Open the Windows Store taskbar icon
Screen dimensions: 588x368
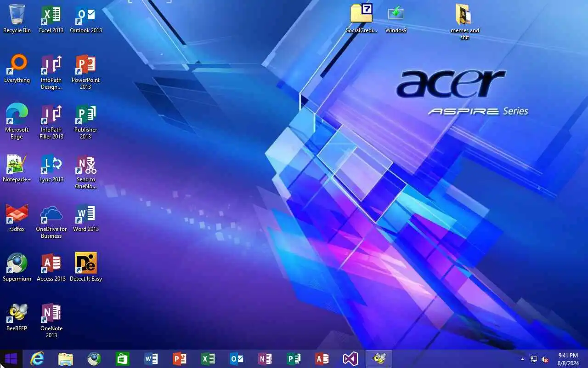click(123, 359)
